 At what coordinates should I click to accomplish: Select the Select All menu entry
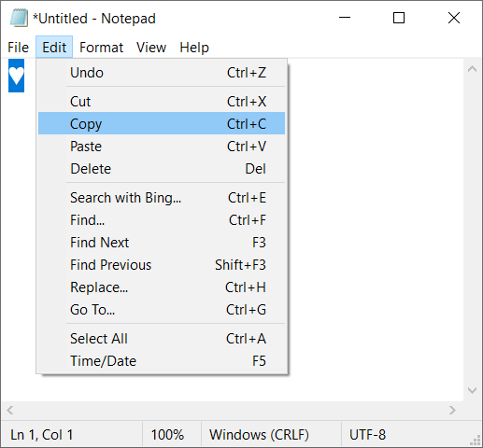point(162,339)
